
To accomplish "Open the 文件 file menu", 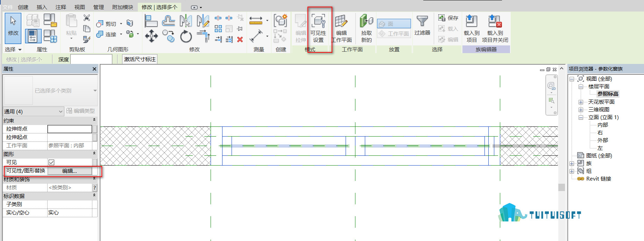I will coord(8,7).
